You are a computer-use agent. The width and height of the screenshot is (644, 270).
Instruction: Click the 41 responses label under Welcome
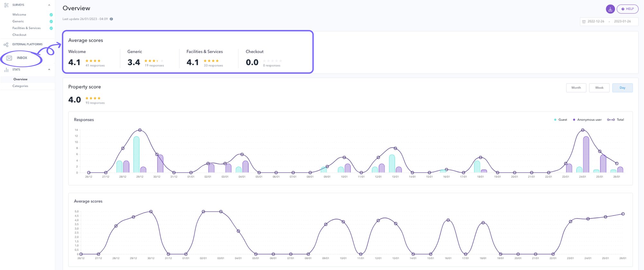click(95, 66)
